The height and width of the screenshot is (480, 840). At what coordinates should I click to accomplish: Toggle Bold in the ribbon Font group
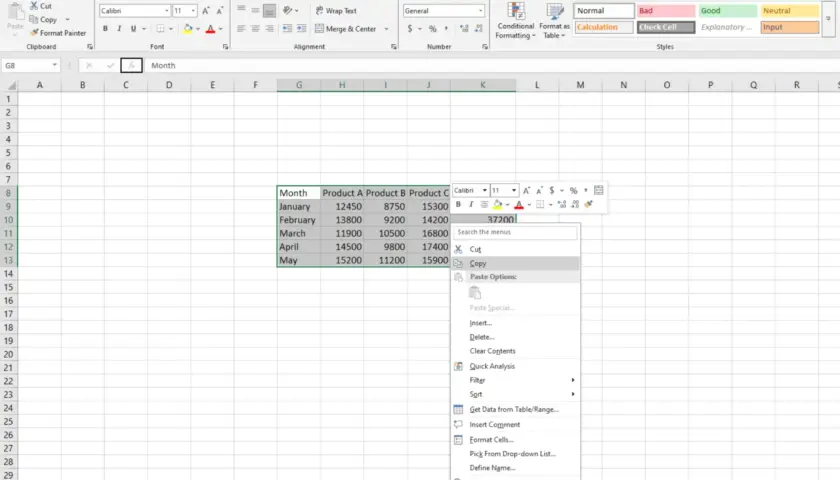pos(105,28)
